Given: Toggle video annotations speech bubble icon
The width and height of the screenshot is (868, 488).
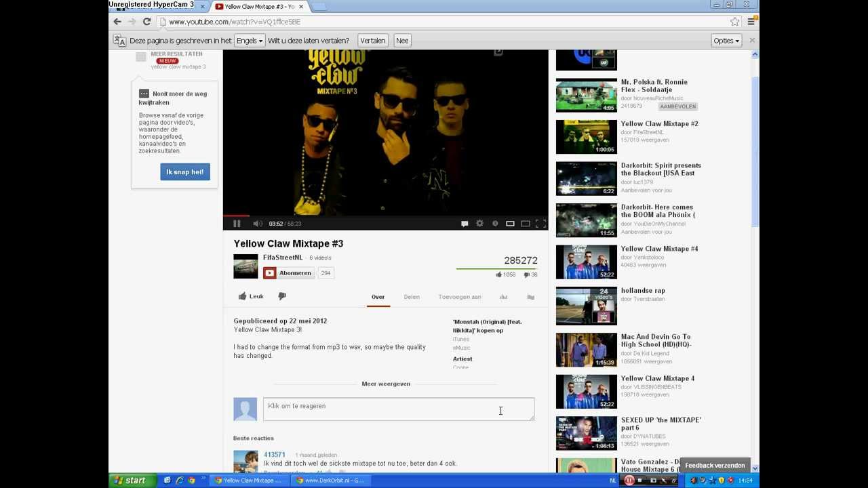Looking at the screenshot, I should click(465, 224).
